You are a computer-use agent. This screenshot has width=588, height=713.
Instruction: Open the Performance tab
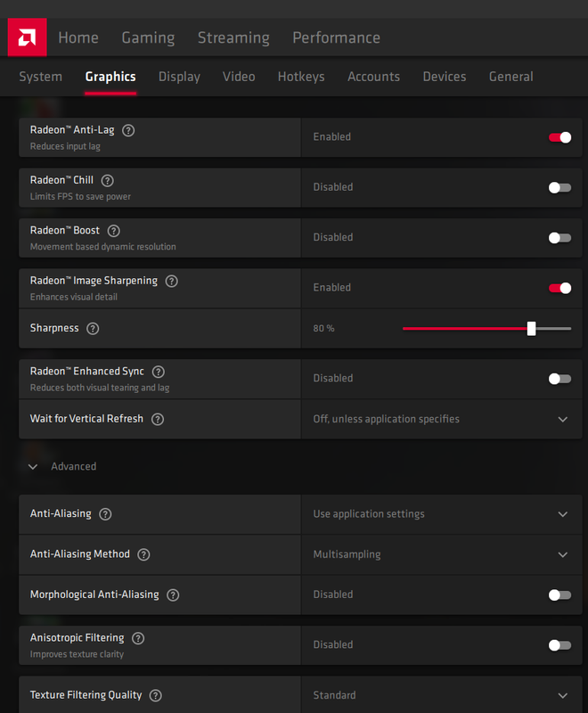pyautogui.click(x=336, y=37)
